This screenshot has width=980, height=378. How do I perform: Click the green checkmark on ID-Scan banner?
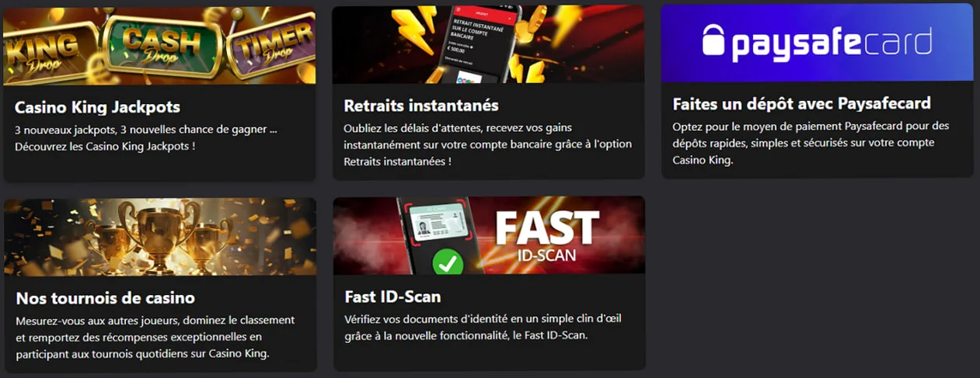tap(447, 262)
